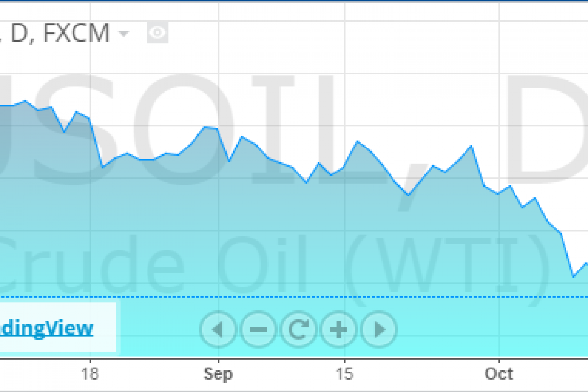Viewport: 588px width, 392px height.
Task: Reset the chart view with the circular arrow
Action: click(x=299, y=329)
